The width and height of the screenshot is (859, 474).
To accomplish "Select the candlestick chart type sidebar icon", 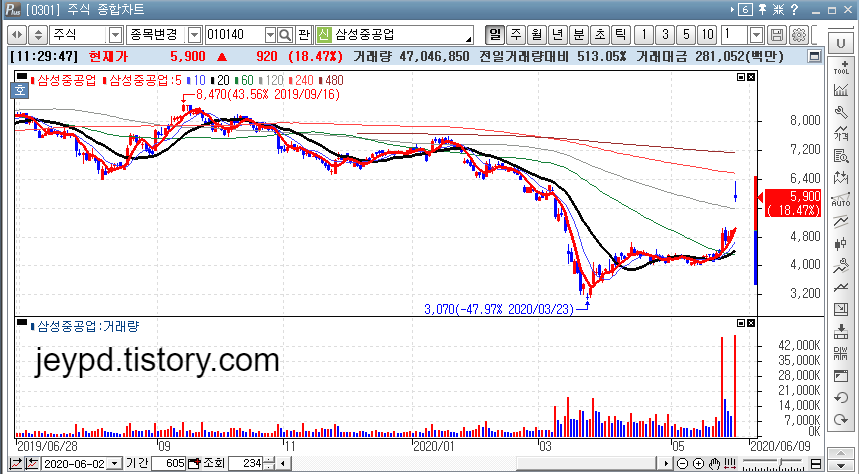I will 841,243.
